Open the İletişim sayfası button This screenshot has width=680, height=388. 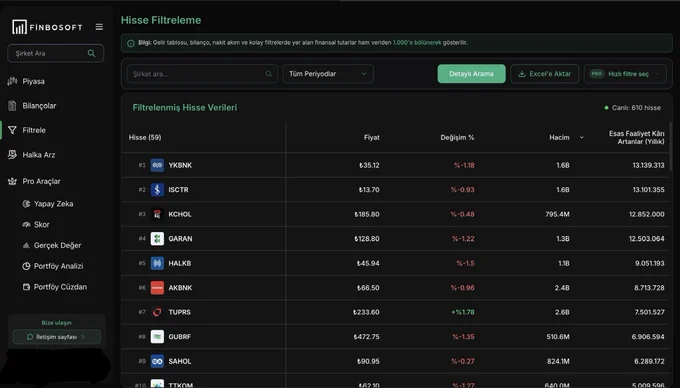point(56,337)
